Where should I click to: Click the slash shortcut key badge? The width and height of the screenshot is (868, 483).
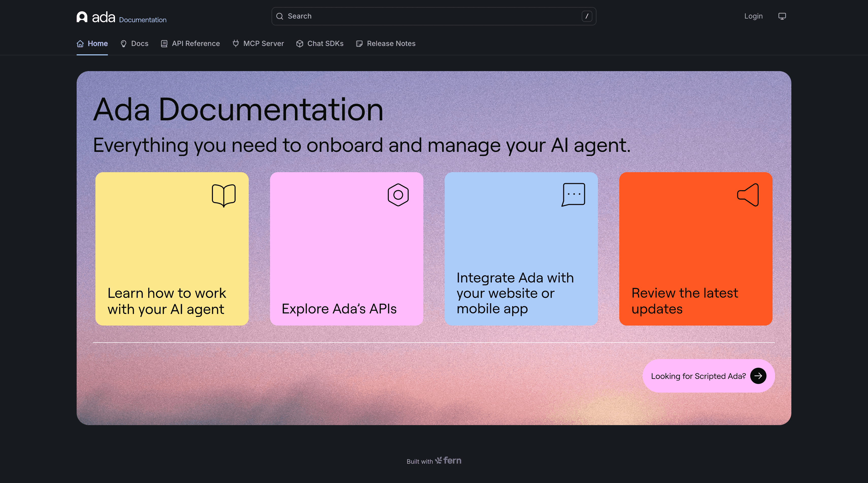(x=587, y=16)
